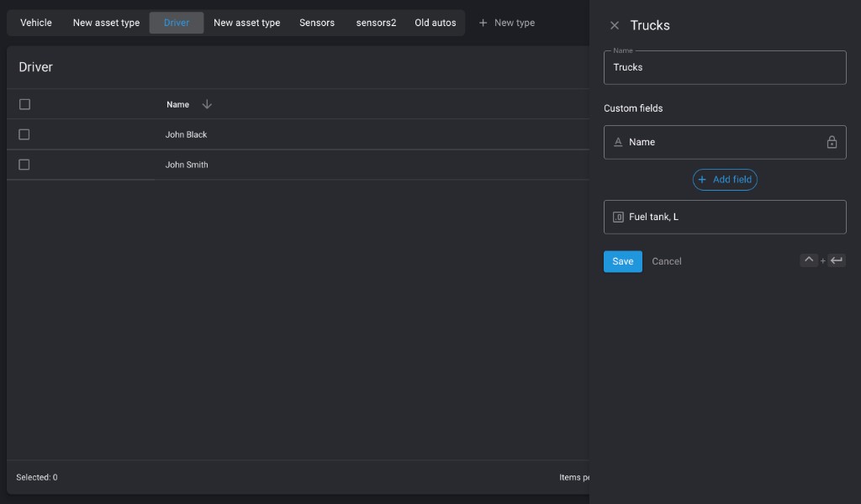Click the Selected: 0 status text
The image size is (861, 504).
tap(37, 477)
